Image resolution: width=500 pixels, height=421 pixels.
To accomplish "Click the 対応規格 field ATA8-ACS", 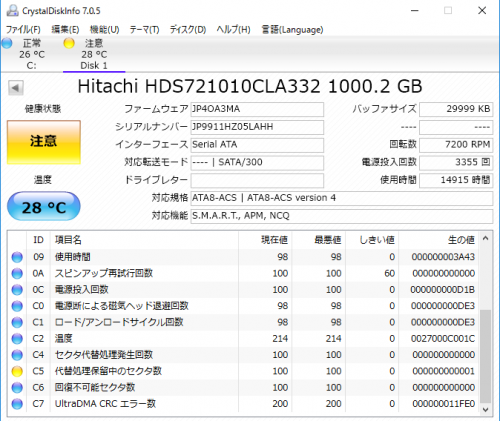I will pos(342,198).
